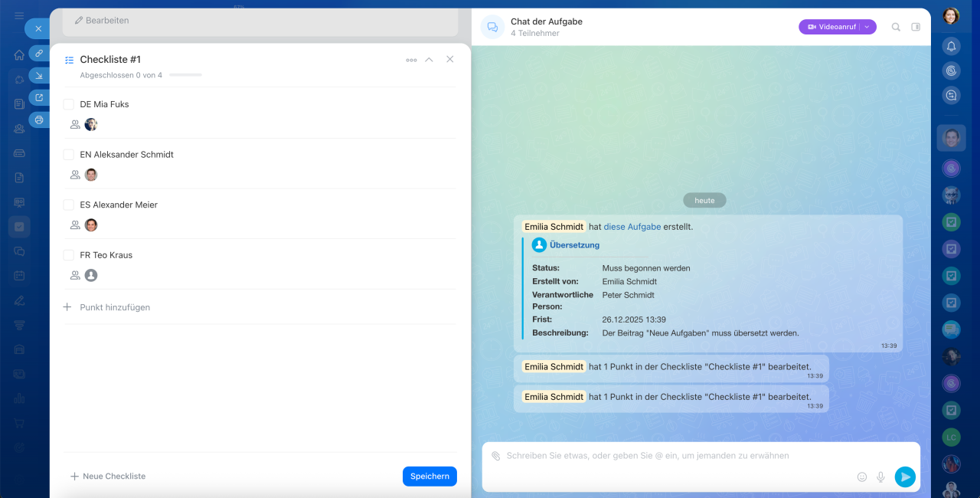Click the chat search magnifier icon
This screenshot has width=980, height=498.
[x=896, y=27]
